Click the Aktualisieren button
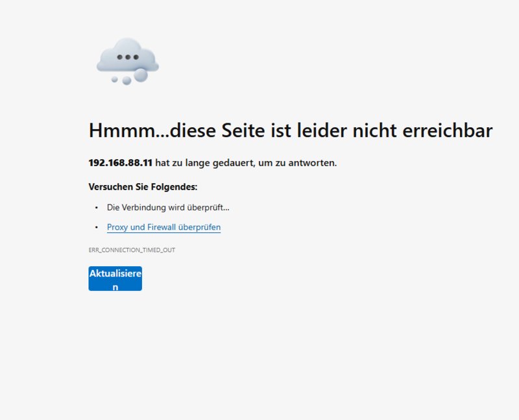 click(x=115, y=278)
